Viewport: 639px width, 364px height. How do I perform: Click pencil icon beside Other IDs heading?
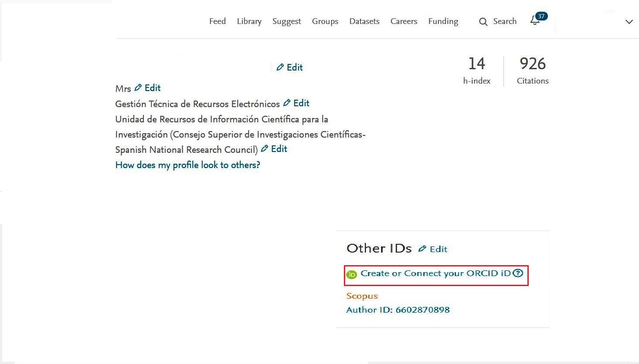(x=422, y=249)
